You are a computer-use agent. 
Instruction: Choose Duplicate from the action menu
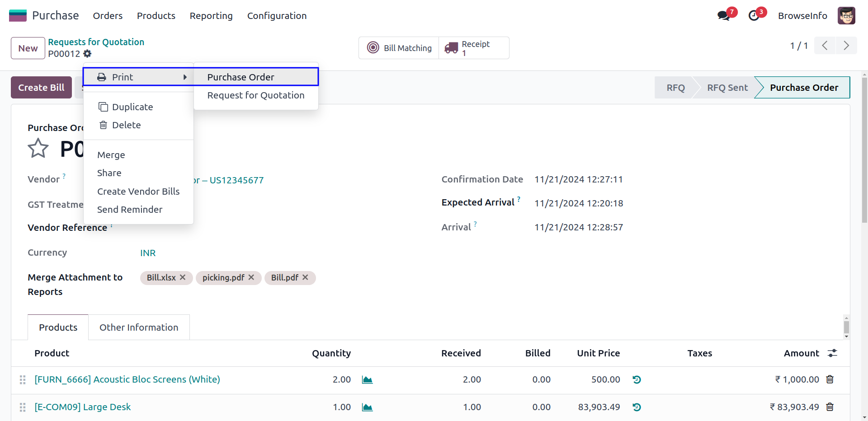132,107
